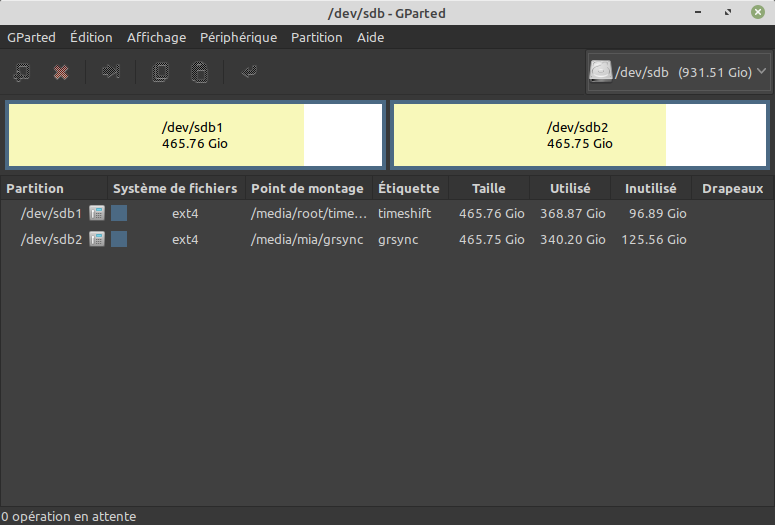Click the Undo last operation icon
This screenshot has height=525, width=775.
(x=249, y=72)
